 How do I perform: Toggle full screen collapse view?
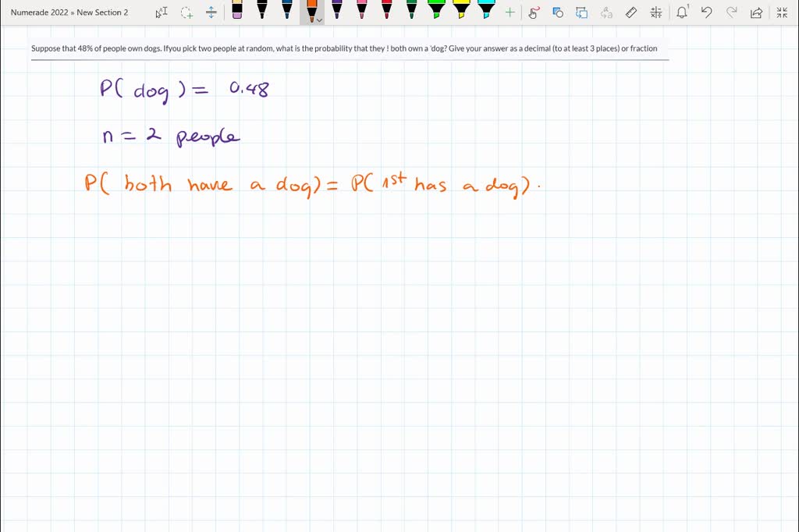point(782,12)
